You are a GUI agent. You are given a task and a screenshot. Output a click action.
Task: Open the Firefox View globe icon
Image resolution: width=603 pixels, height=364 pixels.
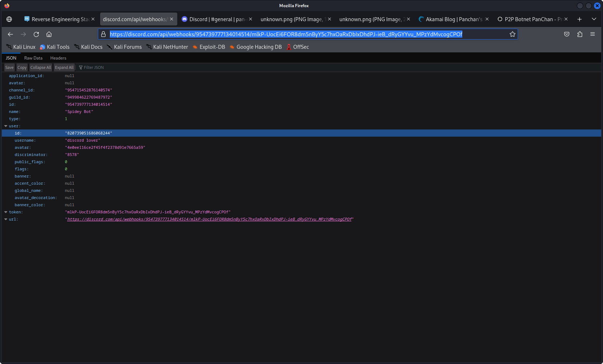[x=9, y=19]
